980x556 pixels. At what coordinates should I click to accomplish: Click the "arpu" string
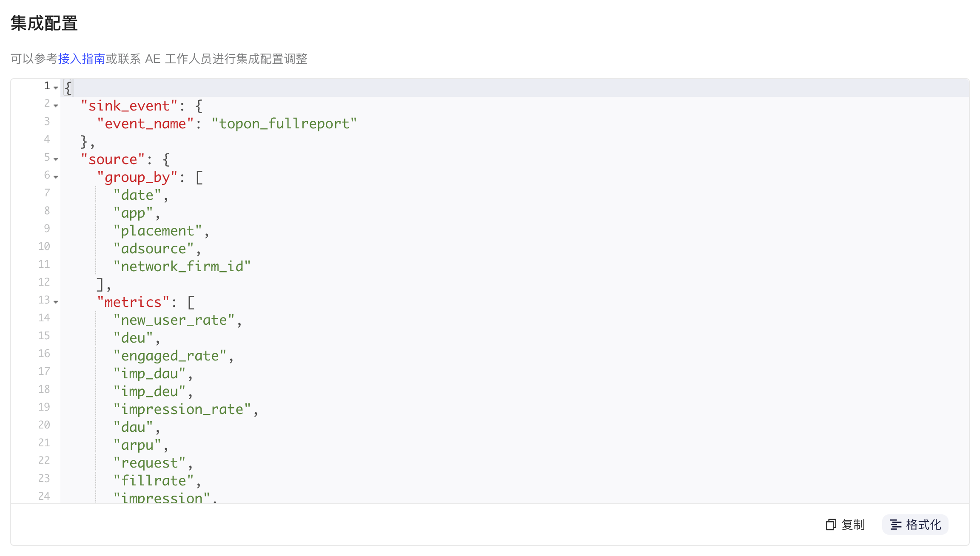(x=137, y=445)
